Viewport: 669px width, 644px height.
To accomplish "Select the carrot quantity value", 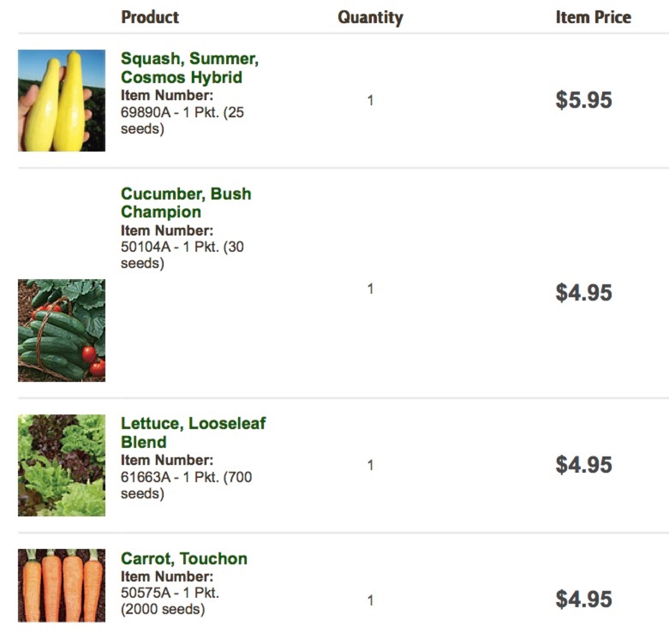I will click(370, 600).
